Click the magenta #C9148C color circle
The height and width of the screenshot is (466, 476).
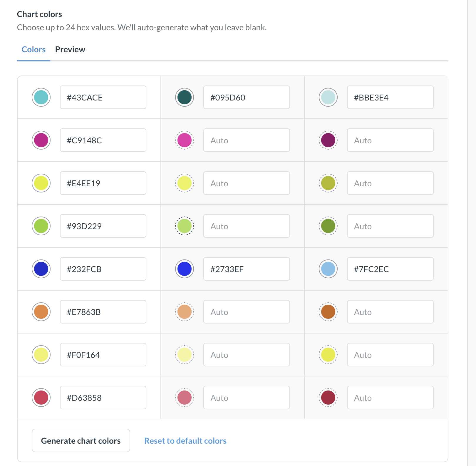[41, 140]
